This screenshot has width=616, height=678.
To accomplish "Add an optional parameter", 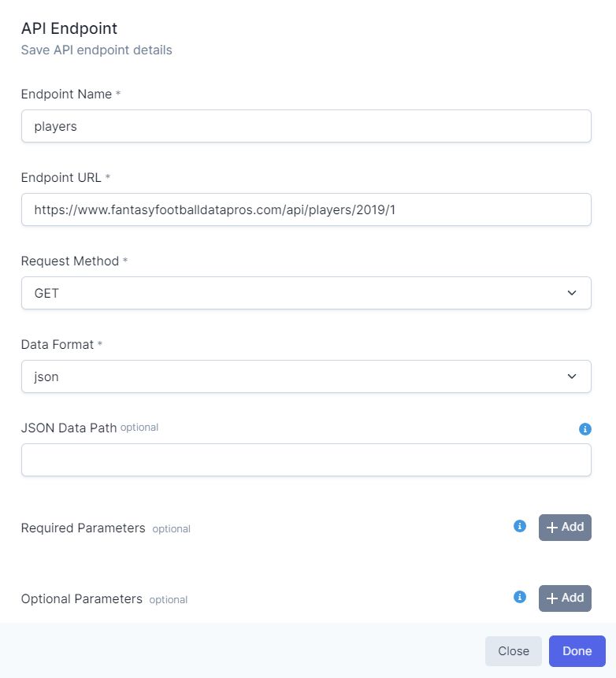I will 565,598.
